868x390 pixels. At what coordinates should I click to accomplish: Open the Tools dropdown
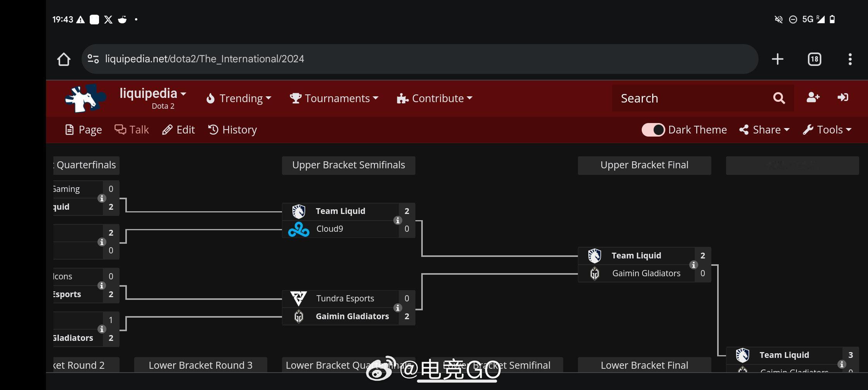(x=827, y=130)
